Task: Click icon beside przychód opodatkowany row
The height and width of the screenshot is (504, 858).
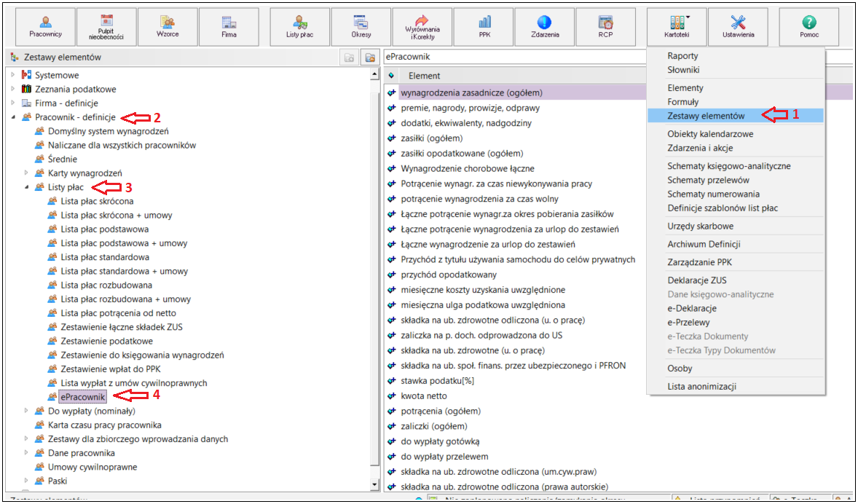Action: tap(391, 275)
